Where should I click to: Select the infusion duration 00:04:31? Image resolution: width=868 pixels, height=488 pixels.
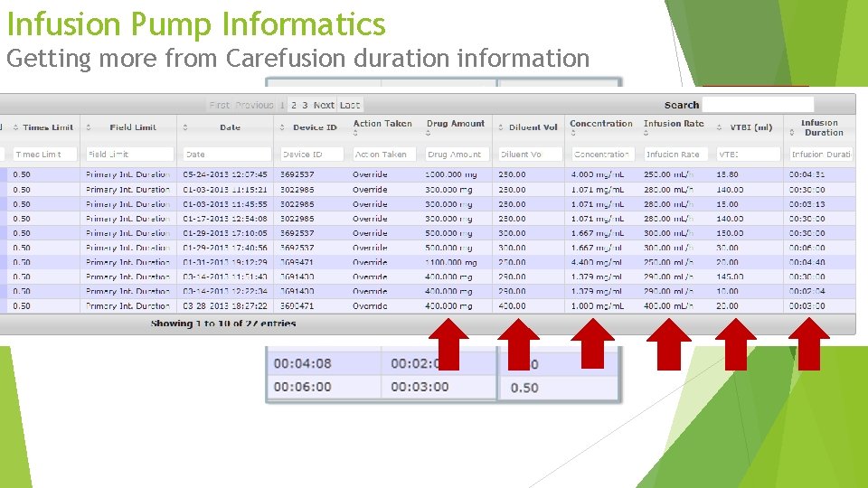(x=807, y=174)
